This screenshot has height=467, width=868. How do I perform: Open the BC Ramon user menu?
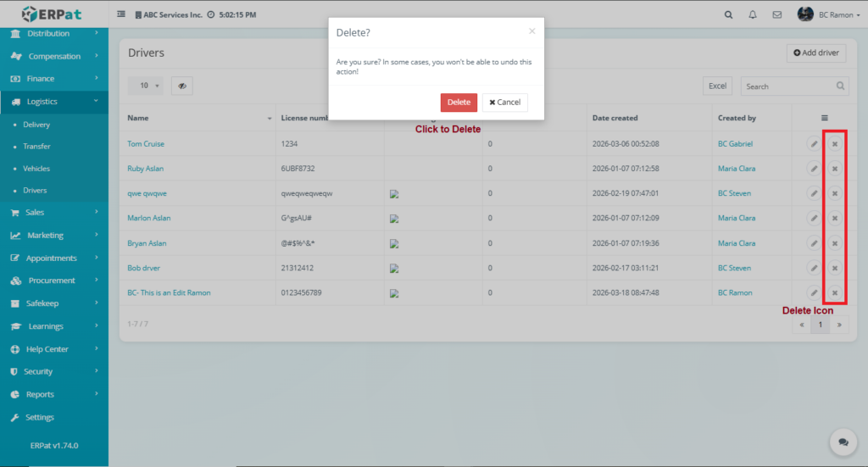tap(828, 14)
